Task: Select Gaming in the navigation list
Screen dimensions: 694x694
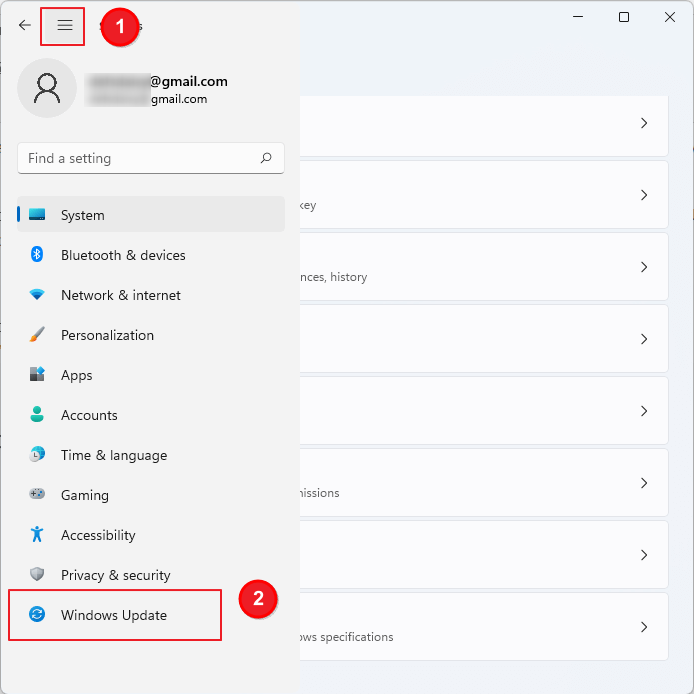Action: coord(85,495)
